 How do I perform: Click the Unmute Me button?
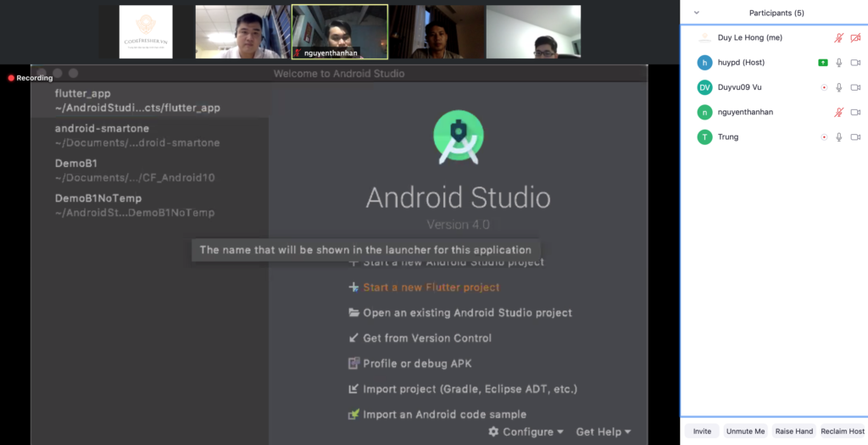point(745,431)
